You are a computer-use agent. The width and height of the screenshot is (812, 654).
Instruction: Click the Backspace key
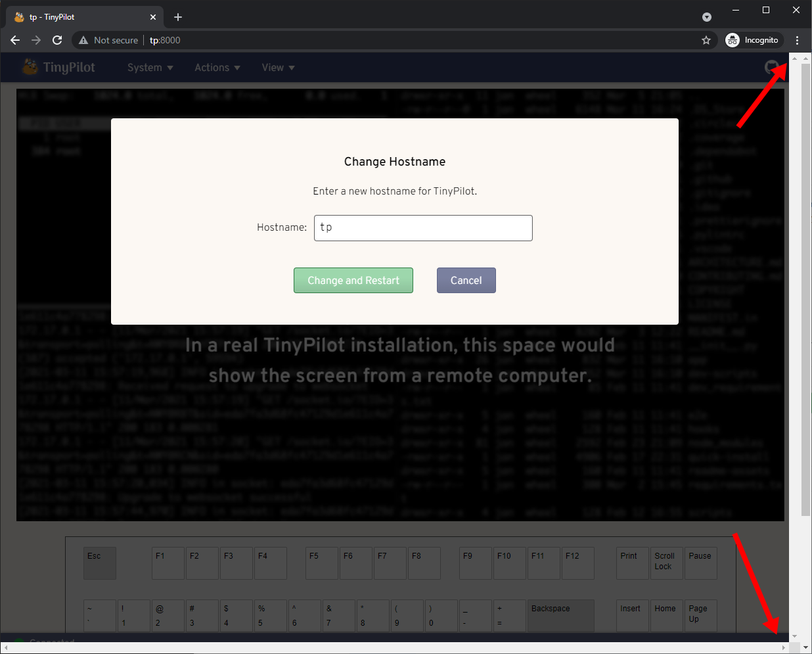tap(561, 616)
